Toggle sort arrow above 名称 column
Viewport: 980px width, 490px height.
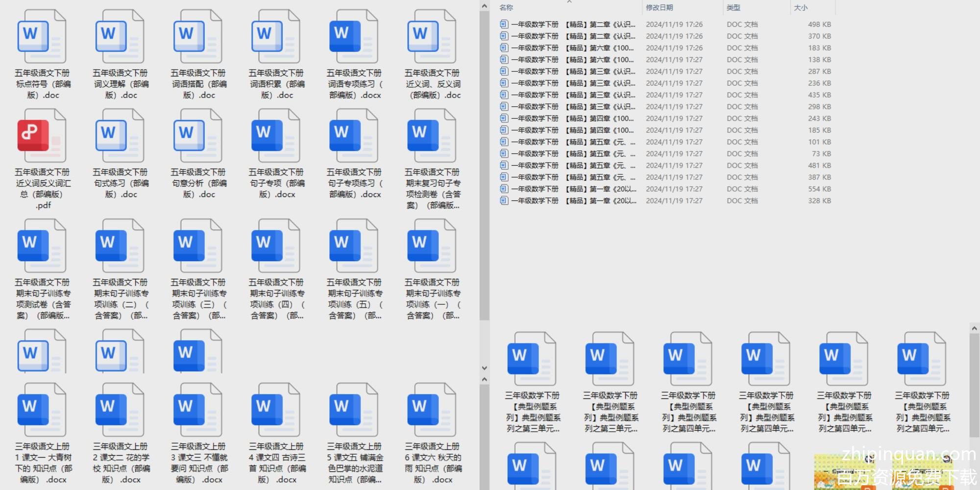(x=569, y=2)
